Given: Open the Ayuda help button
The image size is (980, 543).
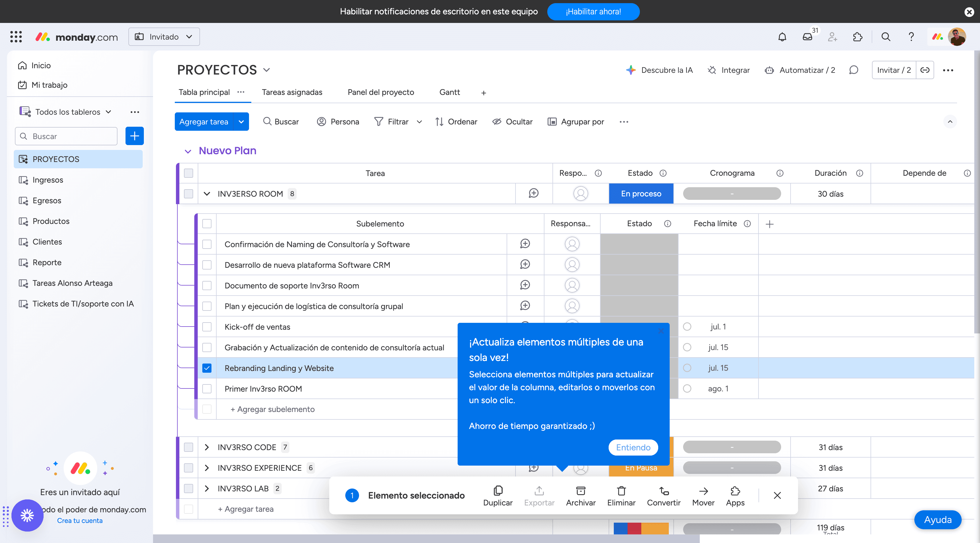Looking at the screenshot, I should click(938, 520).
